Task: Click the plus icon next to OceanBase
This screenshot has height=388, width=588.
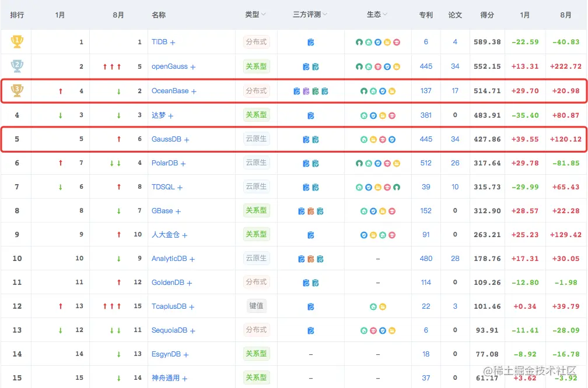Action: pos(194,91)
